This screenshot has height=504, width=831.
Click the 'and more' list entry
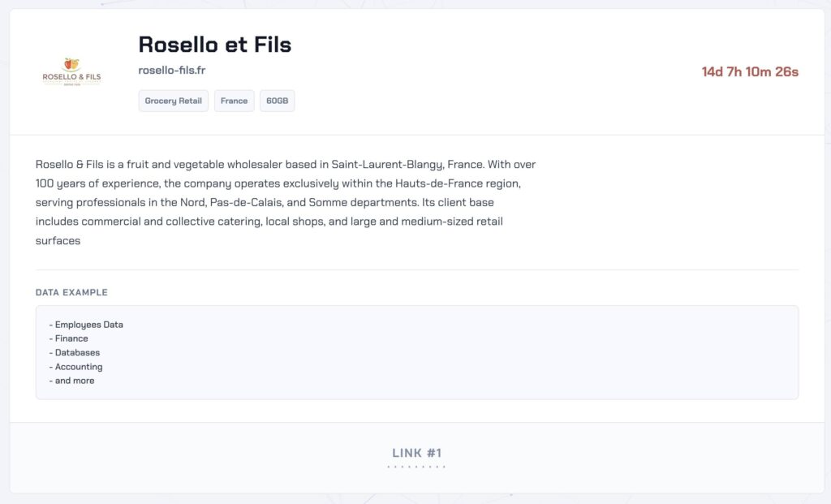[71, 381]
